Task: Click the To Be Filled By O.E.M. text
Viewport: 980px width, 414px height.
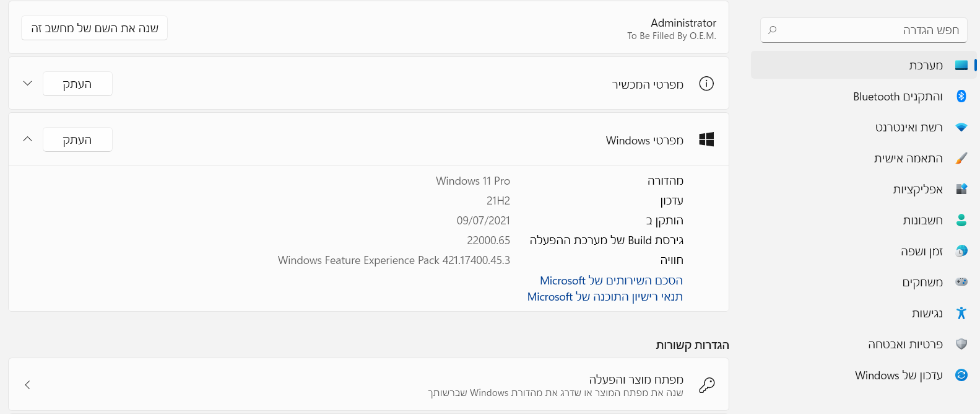Action: click(672, 36)
